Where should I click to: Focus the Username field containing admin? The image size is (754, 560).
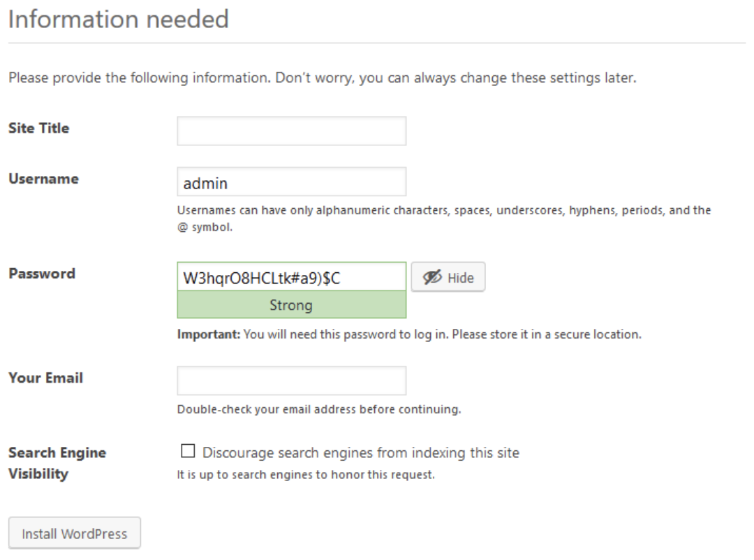[x=291, y=182]
